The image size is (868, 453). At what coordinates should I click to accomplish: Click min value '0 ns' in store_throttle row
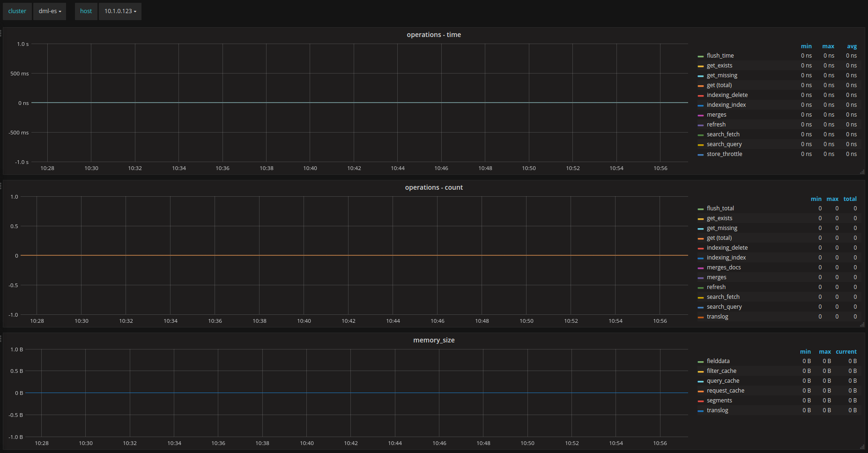click(806, 154)
